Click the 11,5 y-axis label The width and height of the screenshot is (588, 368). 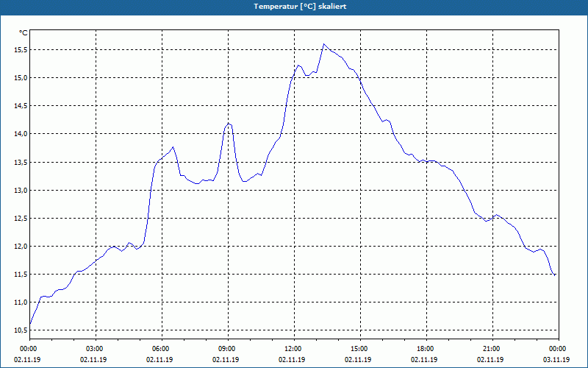pyautogui.click(x=19, y=274)
